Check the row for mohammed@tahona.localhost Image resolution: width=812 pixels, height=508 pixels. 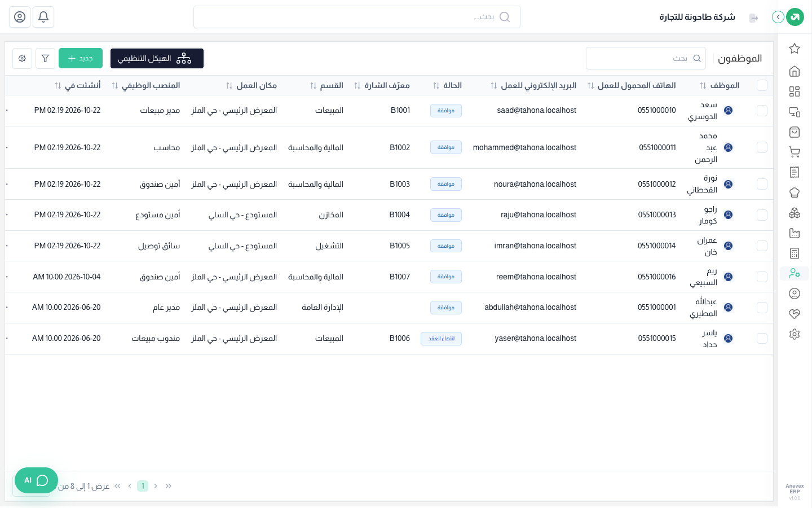[x=762, y=147]
